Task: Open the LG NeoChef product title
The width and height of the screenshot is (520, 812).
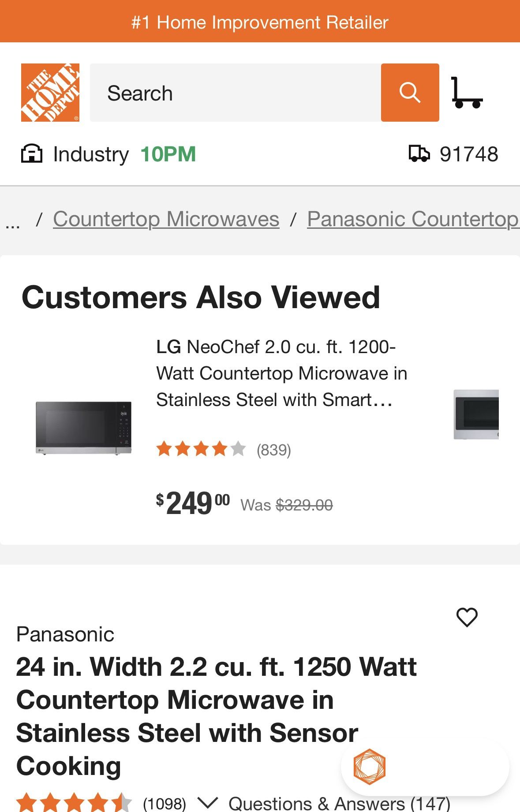Action: pyautogui.click(x=281, y=373)
